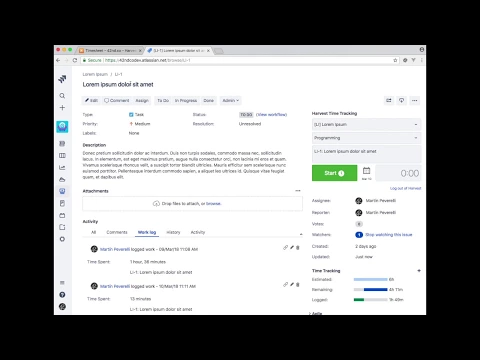Image resolution: width=480 pixels, height=360 pixels.
Task: Open Jira search from the sidebar
Action: tap(62, 96)
